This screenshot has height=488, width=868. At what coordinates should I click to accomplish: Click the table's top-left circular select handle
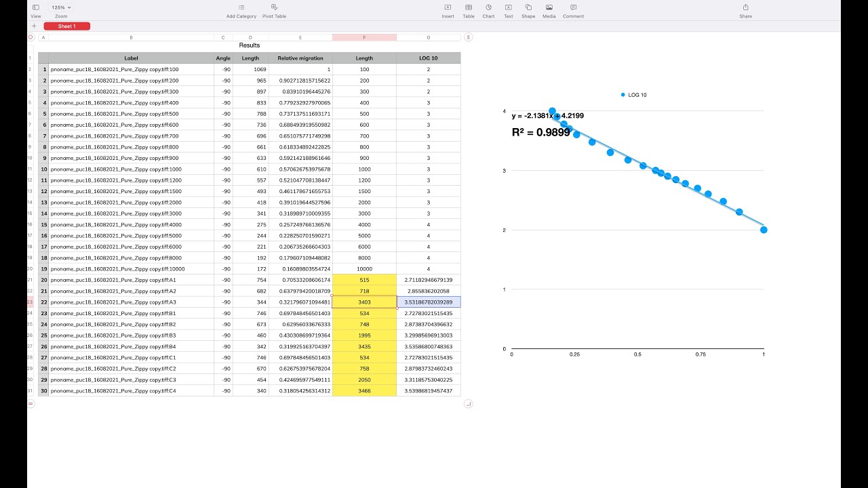coord(31,37)
